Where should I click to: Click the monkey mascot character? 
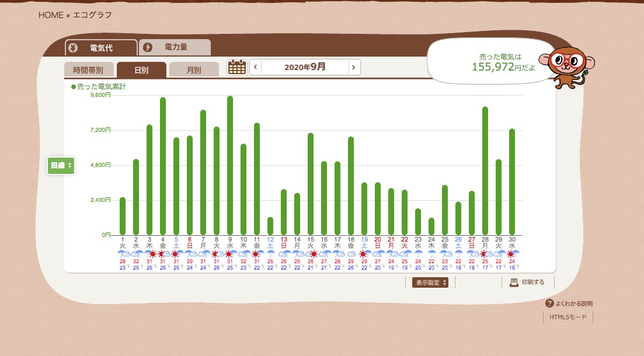coord(567,67)
